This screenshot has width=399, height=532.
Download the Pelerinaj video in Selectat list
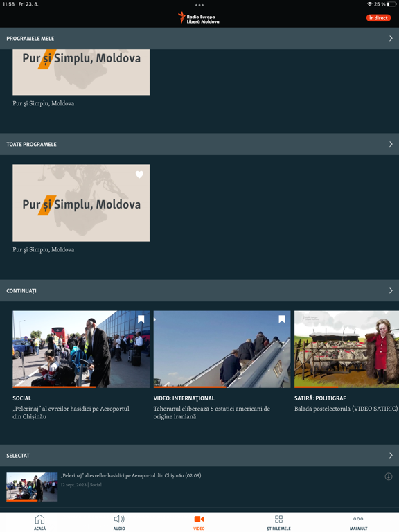pyautogui.click(x=389, y=477)
